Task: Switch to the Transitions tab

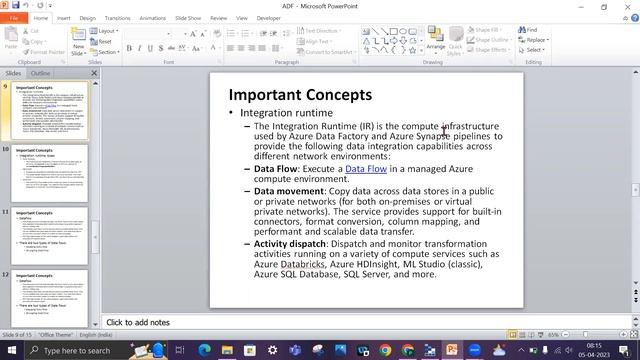Action: pos(118,18)
